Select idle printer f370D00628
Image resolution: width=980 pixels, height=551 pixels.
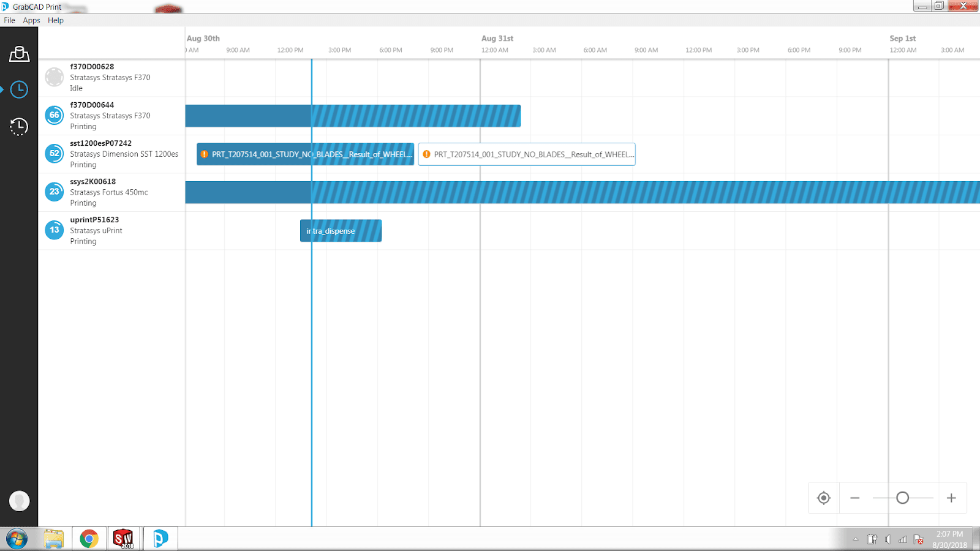click(x=110, y=77)
